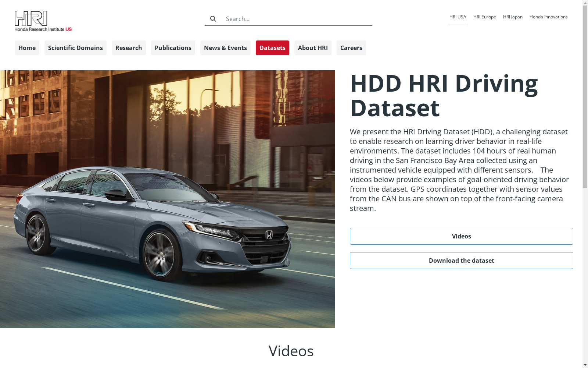The height and width of the screenshot is (368, 588).
Task: Click the scrollbar up arrow
Action: tap(585, 3)
